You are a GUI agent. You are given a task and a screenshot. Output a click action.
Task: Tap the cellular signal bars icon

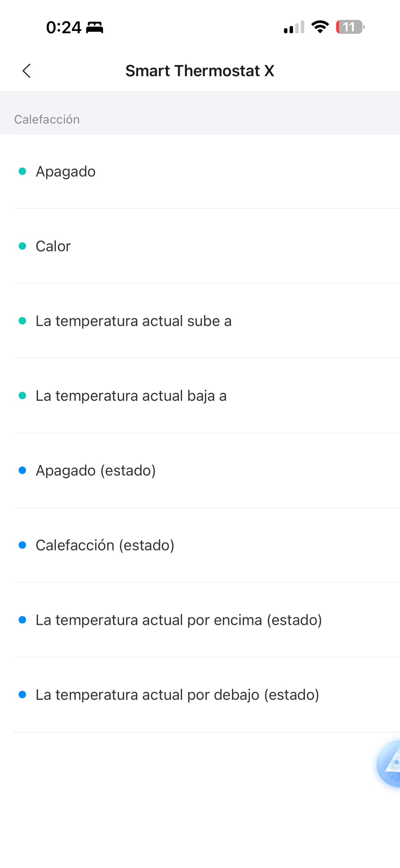pos(294,27)
